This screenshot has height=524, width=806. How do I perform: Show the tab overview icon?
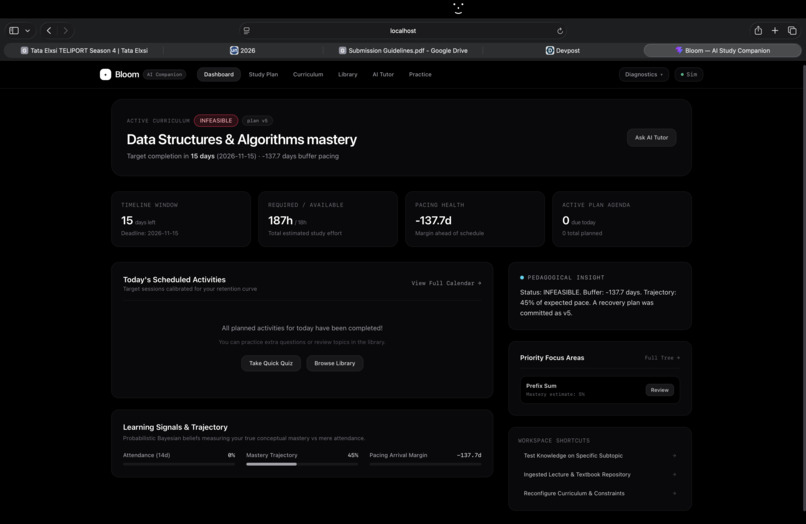coord(792,31)
